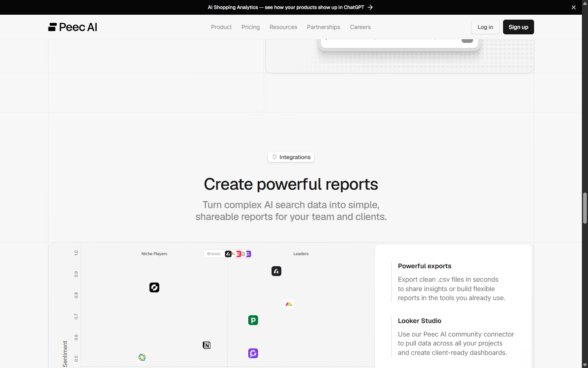Close the top announcement banner
Viewport: 588px width, 368px height.
(x=574, y=7)
